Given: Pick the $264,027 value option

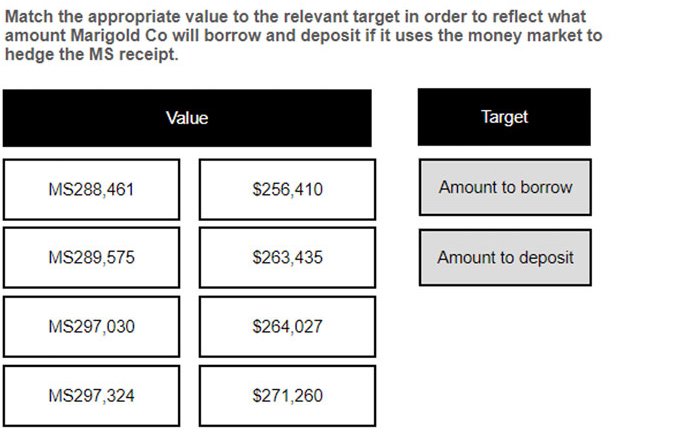Looking at the screenshot, I should [287, 327].
